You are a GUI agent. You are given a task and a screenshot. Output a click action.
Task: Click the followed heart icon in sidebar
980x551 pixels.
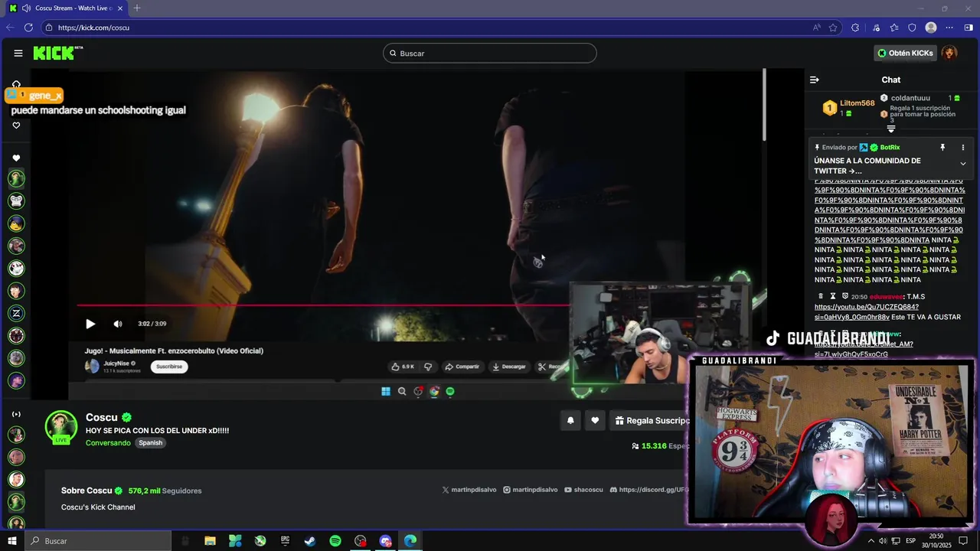[x=16, y=158]
